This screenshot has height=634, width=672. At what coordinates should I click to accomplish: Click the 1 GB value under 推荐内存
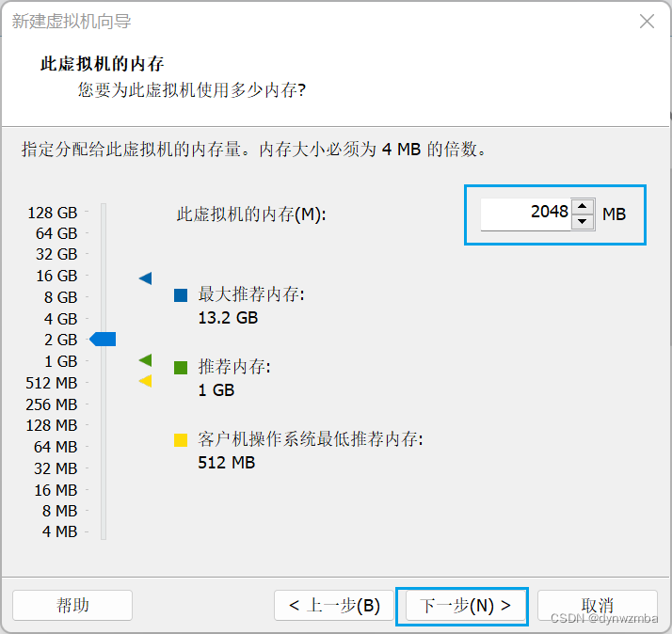pos(216,390)
